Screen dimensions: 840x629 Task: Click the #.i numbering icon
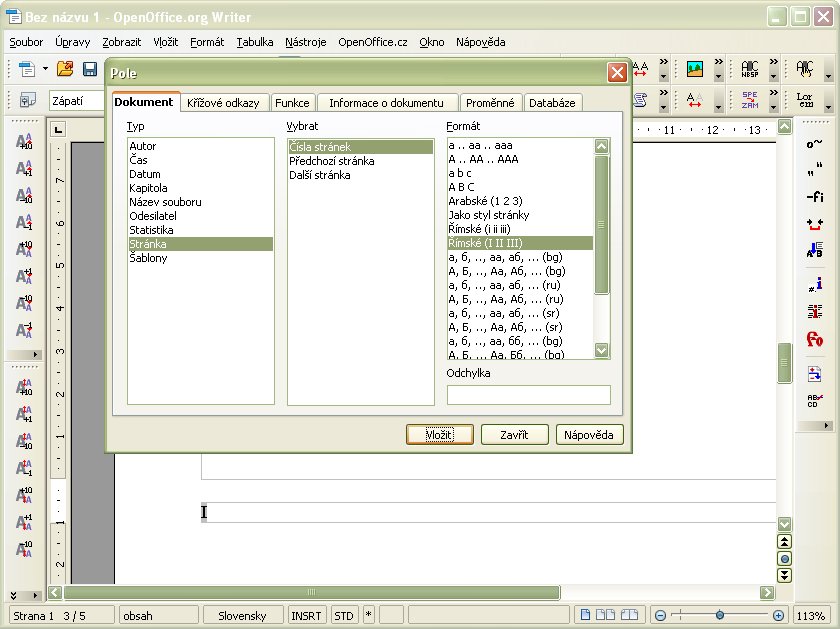pos(814,284)
